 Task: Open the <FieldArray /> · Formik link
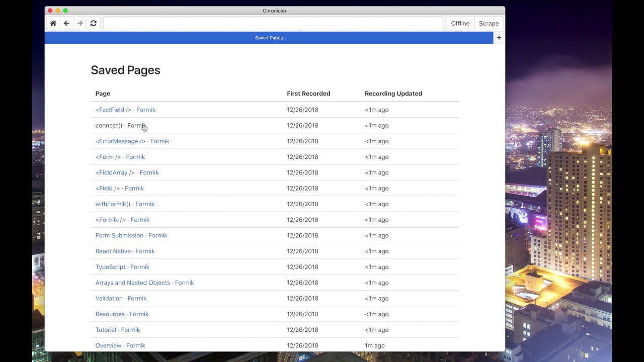127,172
